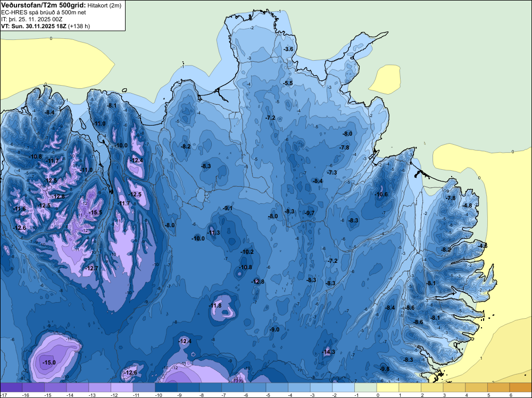This screenshot has height=398, width=532.
Task: Pick the darkest purple swatch at -17 on the color scale
Action: pyautogui.click(x=11, y=387)
